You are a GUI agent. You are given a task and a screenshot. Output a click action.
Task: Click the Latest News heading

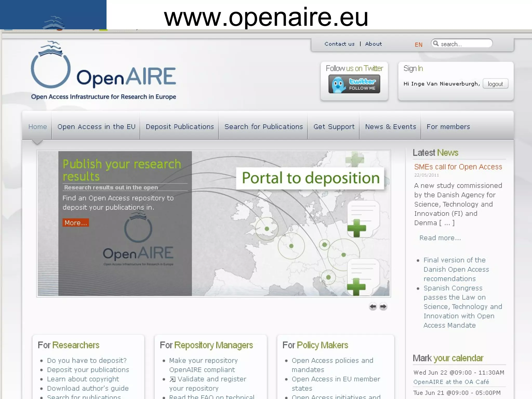[435, 153]
